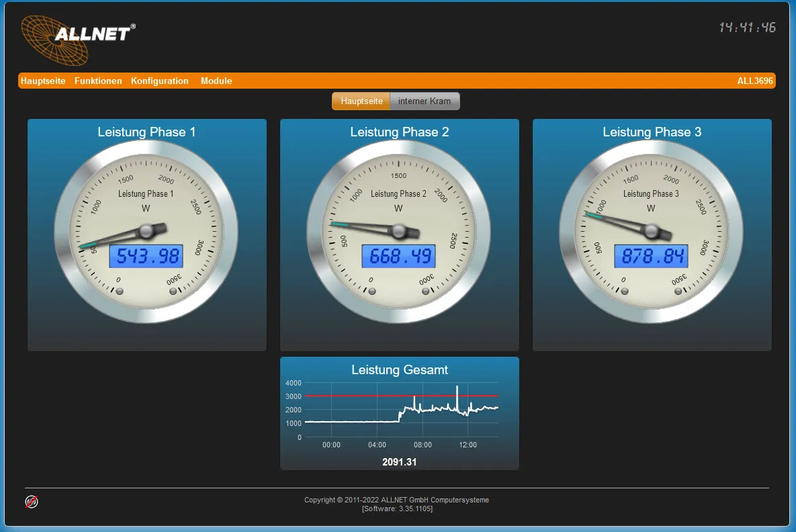Select the Hauptseite tab
This screenshot has width=796, height=532.
tap(360, 101)
